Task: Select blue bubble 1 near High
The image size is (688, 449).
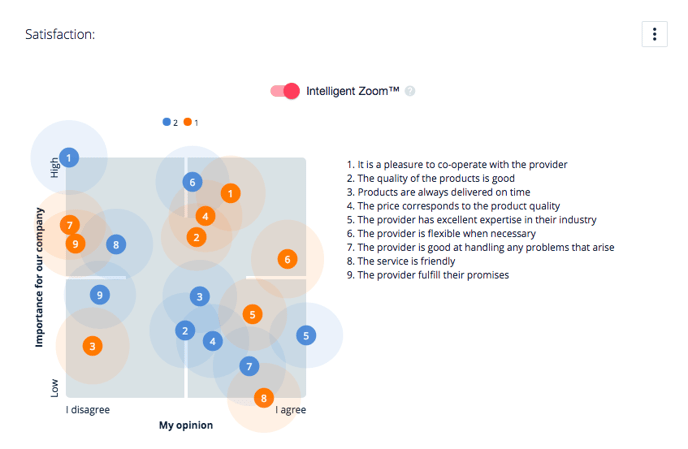Action: 69,158
